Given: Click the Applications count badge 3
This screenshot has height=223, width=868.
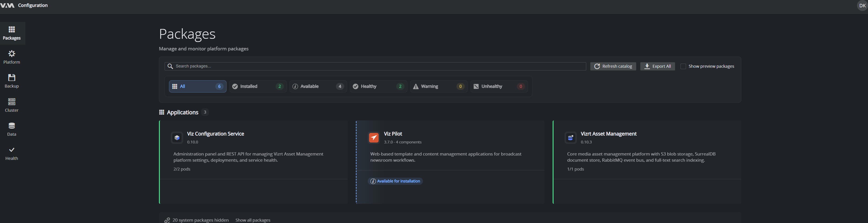Looking at the screenshot, I should coord(205,112).
